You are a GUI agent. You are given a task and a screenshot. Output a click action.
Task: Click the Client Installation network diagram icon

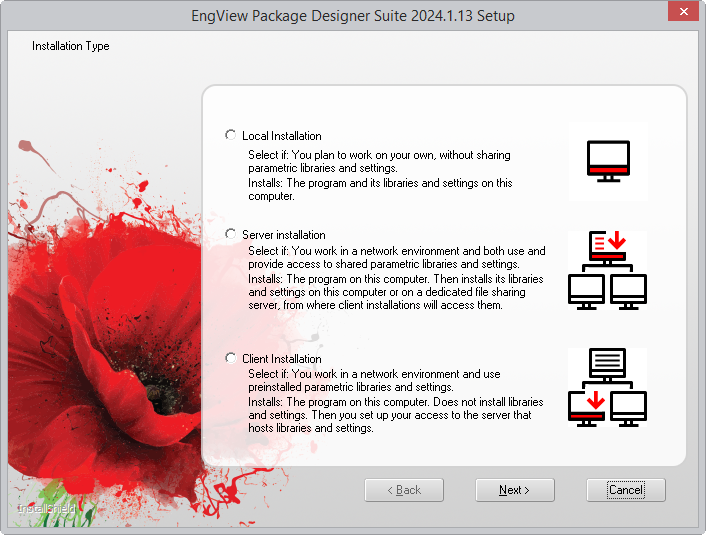[x=607, y=387]
